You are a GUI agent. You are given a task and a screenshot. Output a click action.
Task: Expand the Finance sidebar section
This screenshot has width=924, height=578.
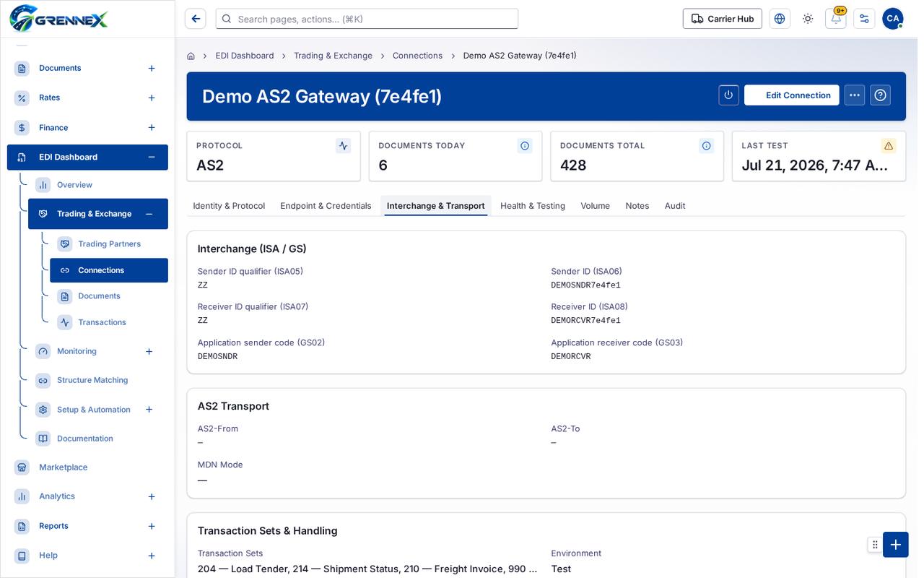click(152, 128)
